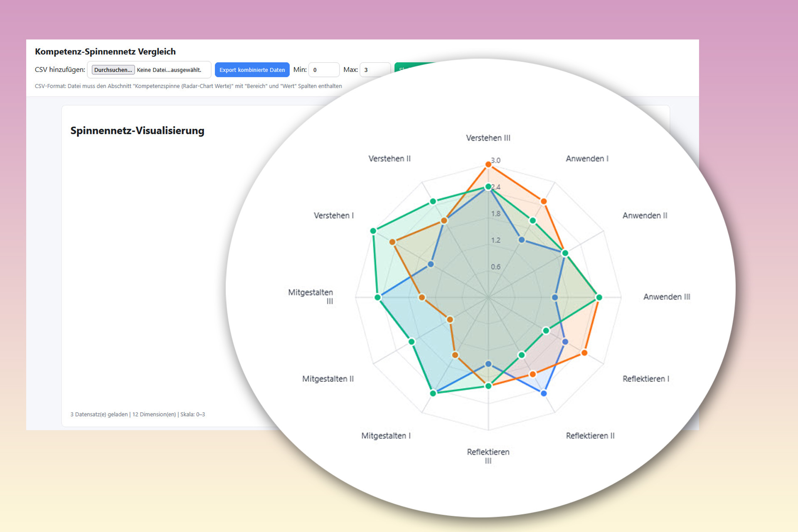The height and width of the screenshot is (532, 798).
Task: Click green data point on Mitgestalten I axis
Action: click(x=433, y=393)
